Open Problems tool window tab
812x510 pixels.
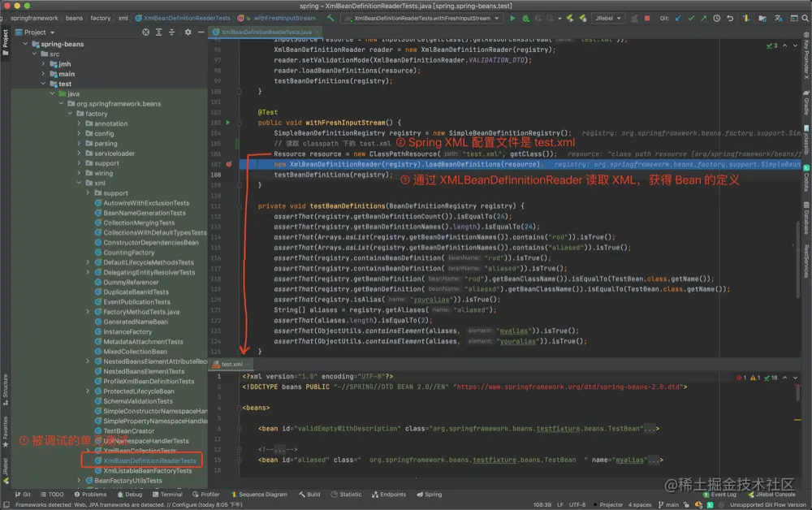(x=90, y=495)
